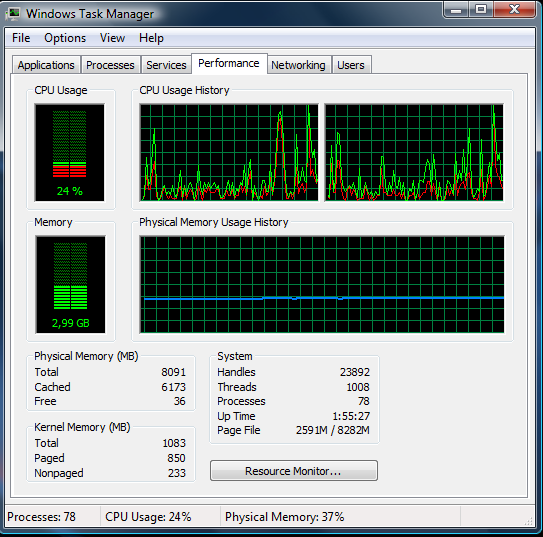The height and width of the screenshot is (537, 543).
Task: Select the Networking tab
Action: point(298,65)
